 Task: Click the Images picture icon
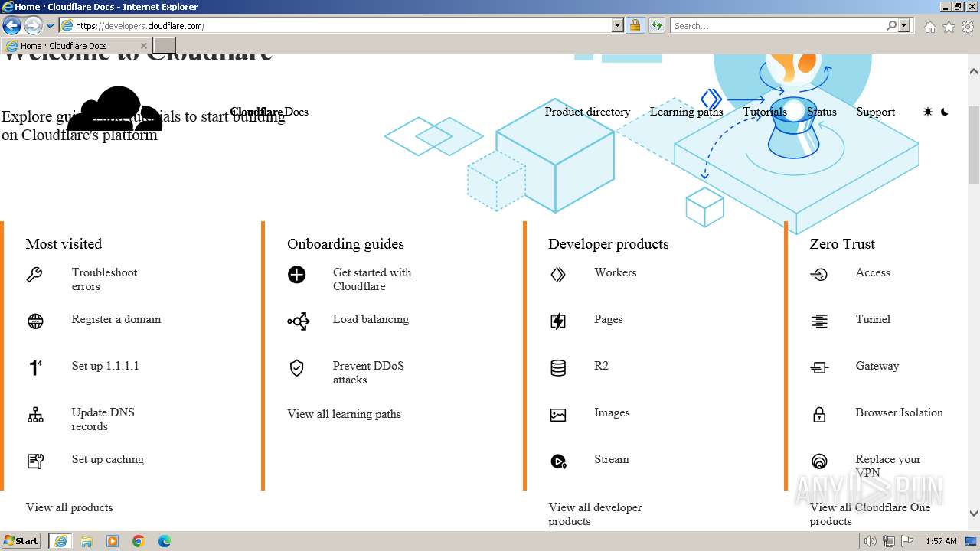(x=558, y=415)
